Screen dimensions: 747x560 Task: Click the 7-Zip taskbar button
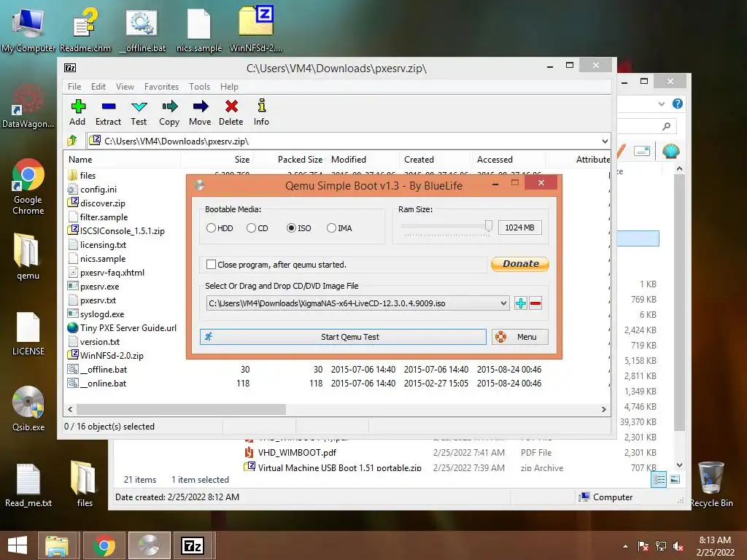click(x=193, y=545)
